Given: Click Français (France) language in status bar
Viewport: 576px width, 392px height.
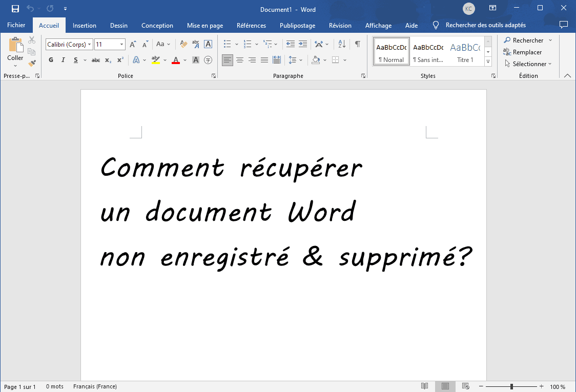Looking at the screenshot, I should [95, 386].
